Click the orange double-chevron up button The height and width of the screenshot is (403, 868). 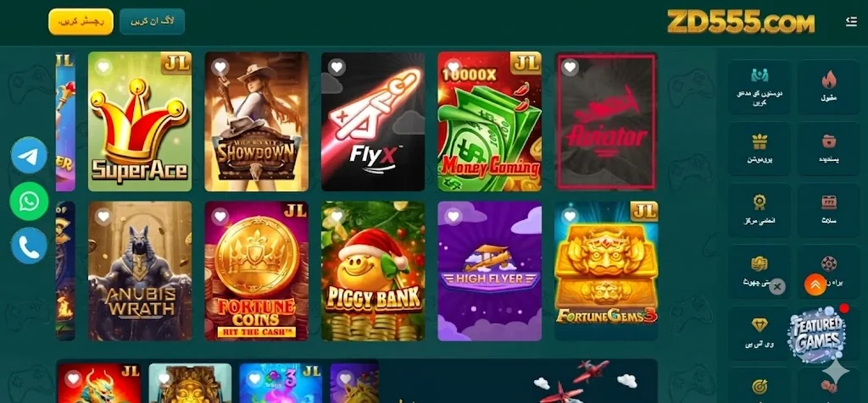(815, 285)
